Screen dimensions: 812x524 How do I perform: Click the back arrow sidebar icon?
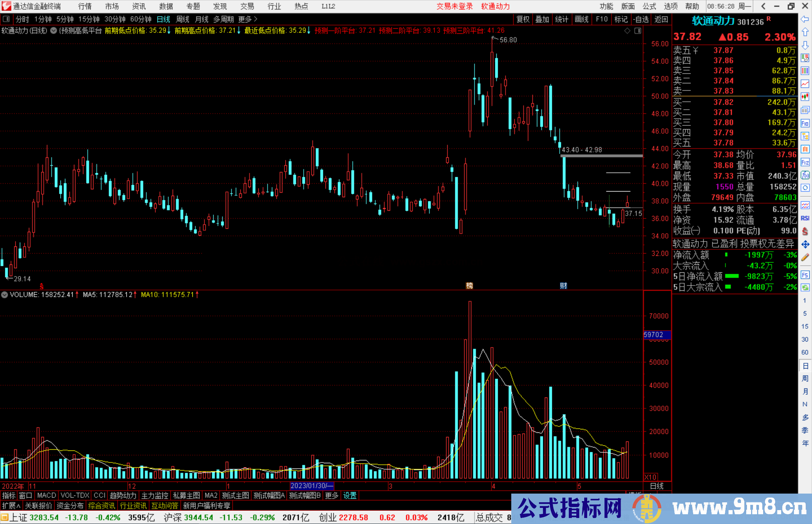pos(805,19)
